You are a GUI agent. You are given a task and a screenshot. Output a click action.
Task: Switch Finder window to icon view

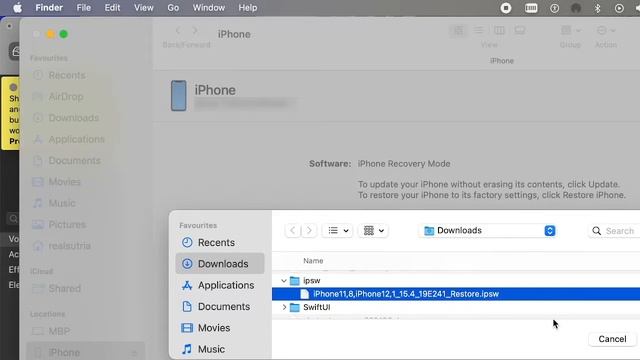(458, 31)
